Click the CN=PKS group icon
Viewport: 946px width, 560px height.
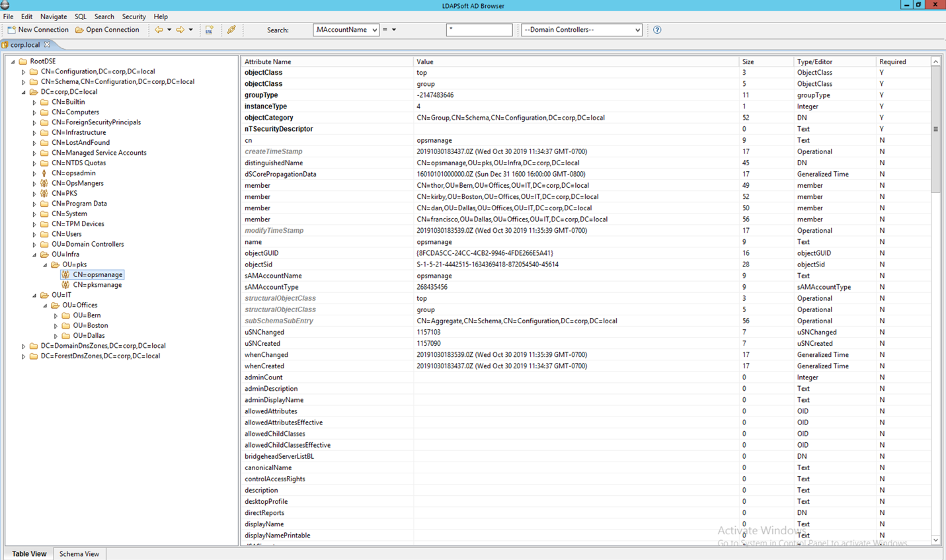coord(44,194)
